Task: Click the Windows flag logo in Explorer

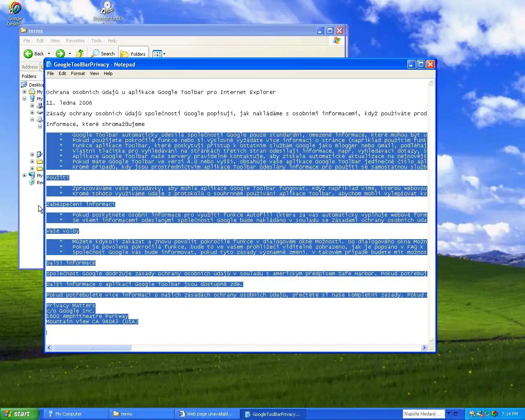Action: point(337,41)
